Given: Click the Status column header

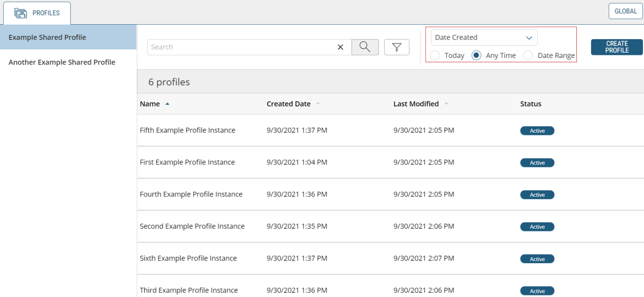Looking at the screenshot, I should click(x=530, y=104).
